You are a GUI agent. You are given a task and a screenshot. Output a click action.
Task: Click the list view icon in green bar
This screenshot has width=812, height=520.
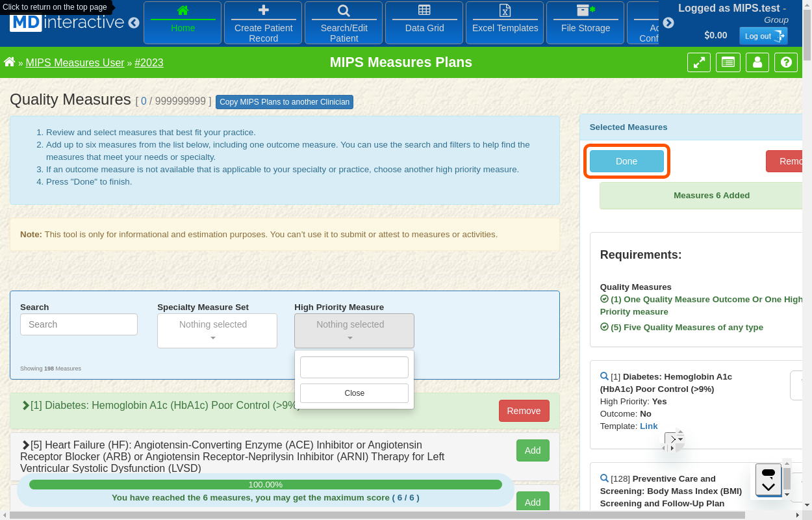point(728,62)
